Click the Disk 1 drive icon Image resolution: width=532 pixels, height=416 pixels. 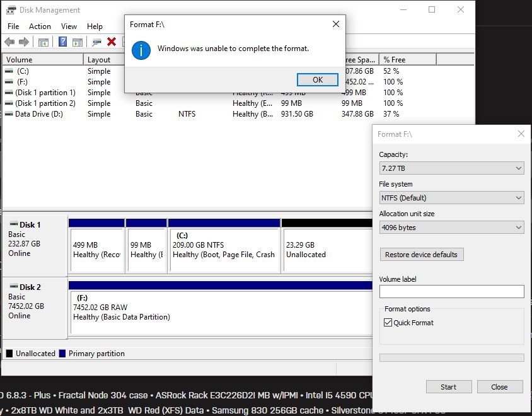[x=14, y=224]
